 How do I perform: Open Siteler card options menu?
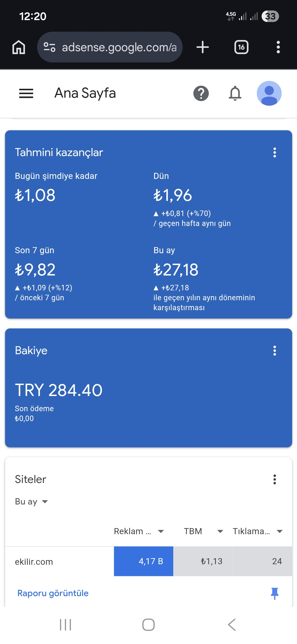pos(274,479)
